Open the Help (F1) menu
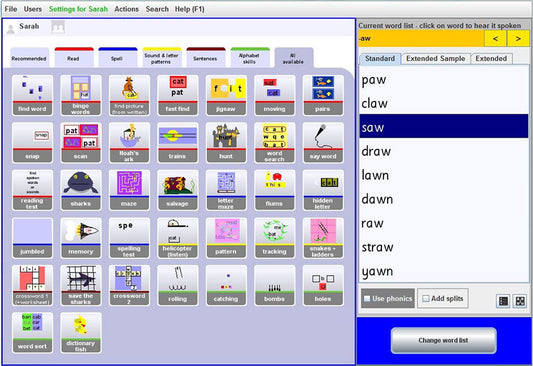The height and width of the screenshot is (366, 533). tap(190, 9)
